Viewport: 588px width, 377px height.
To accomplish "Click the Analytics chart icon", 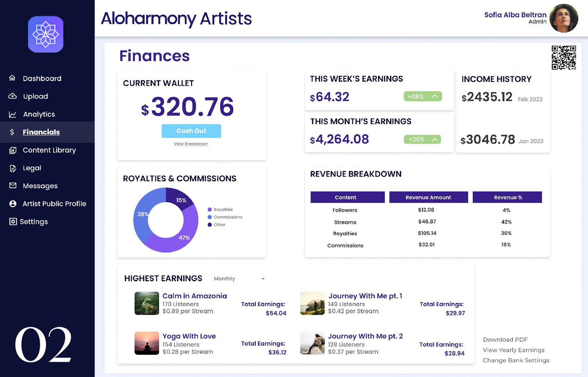I will click(x=12, y=114).
